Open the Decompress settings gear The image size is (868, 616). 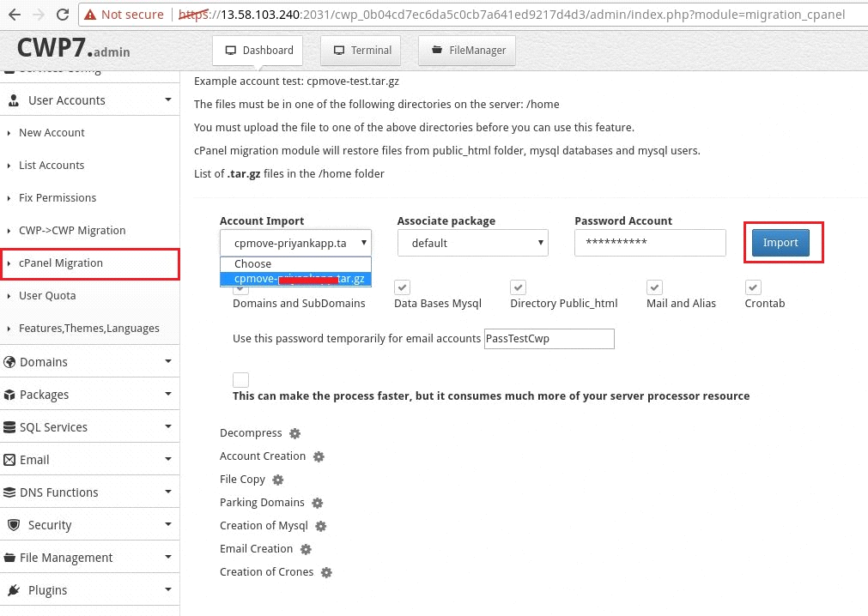click(x=294, y=433)
